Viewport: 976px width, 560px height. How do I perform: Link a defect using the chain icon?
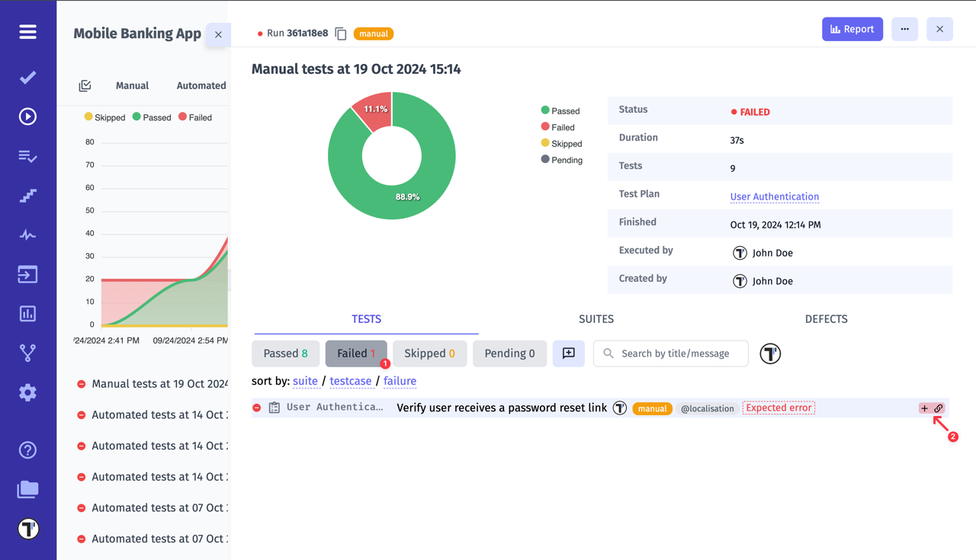938,408
